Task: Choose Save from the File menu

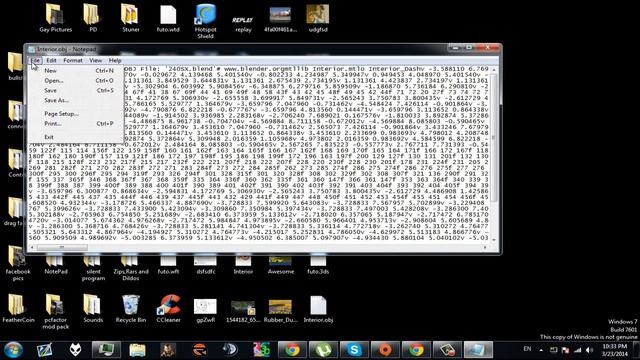Action: [x=77, y=90]
